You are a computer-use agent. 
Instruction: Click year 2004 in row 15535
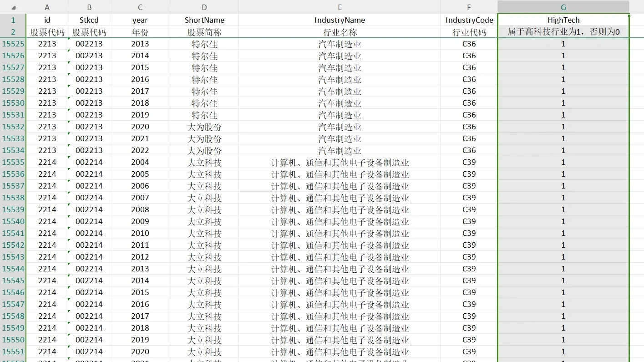point(140,162)
